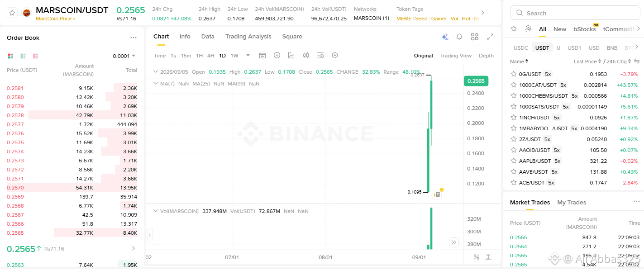Expand more time interval options arrow
The height and width of the screenshot is (270, 644).
pyautogui.click(x=248, y=55)
